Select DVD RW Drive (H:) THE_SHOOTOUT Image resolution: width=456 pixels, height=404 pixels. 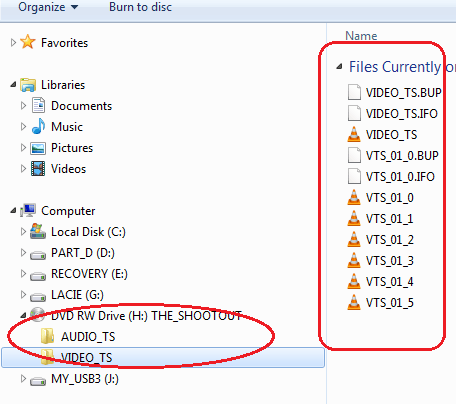(x=146, y=316)
